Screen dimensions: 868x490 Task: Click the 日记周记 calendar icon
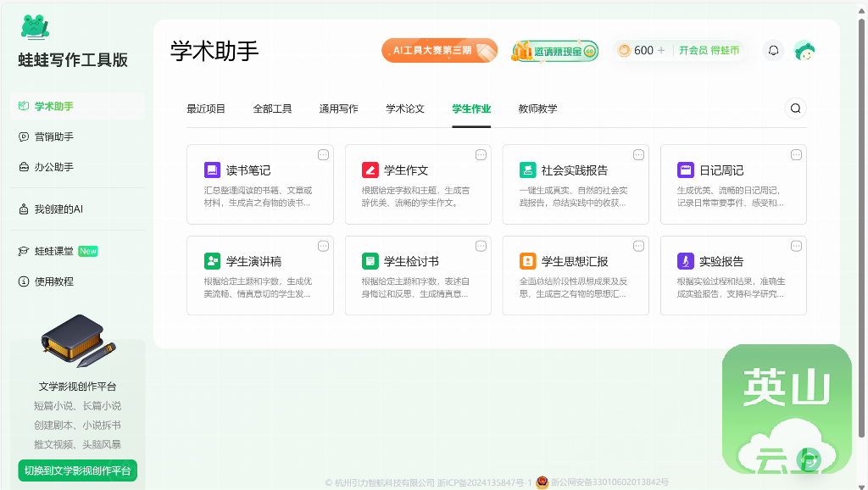click(x=685, y=170)
